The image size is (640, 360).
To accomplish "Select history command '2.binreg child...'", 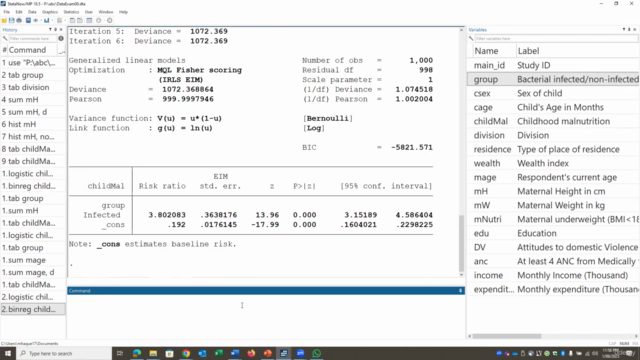I will pyautogui.click(x=33, y=309).
